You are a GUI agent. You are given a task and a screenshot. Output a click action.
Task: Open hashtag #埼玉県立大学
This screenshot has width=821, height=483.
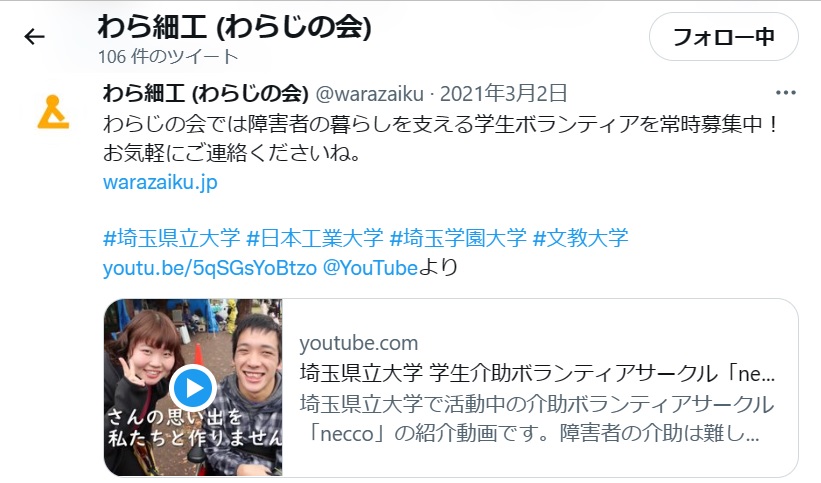click(x=172, y=238)
